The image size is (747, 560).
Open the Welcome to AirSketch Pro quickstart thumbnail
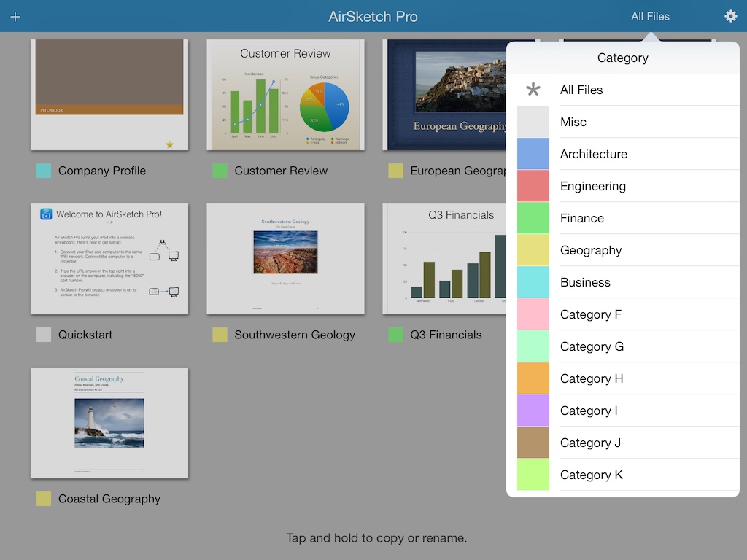pyautogui.click(x=109, y=259)
